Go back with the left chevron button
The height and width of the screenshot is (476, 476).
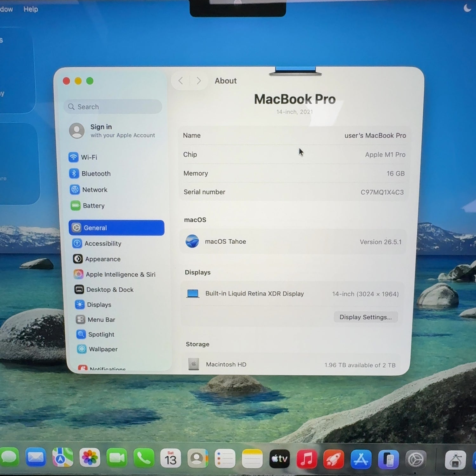pos(181,81)
